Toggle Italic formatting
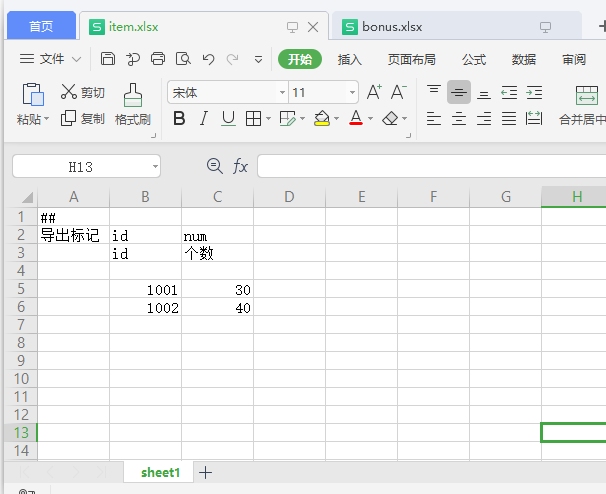The height and width of the screenshot is (494, 606). [204, 119]
